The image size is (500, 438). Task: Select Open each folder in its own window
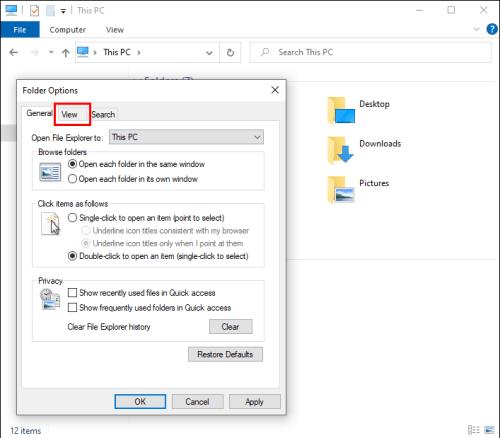(x=72, y=179)
